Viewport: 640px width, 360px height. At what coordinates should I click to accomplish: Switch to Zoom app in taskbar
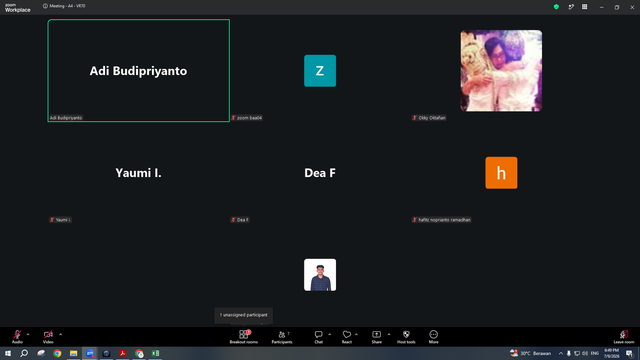pyautogui.click(x=90, y=353)
